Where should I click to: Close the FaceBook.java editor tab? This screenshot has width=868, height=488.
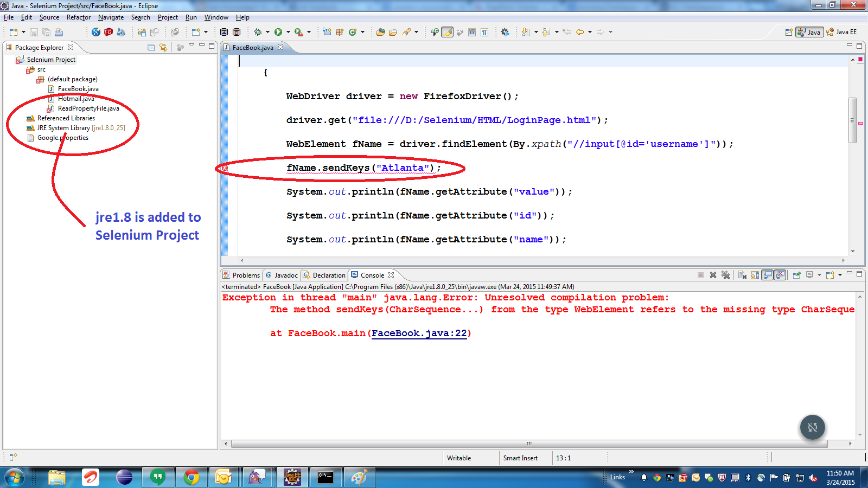click(x=280, y=47)
